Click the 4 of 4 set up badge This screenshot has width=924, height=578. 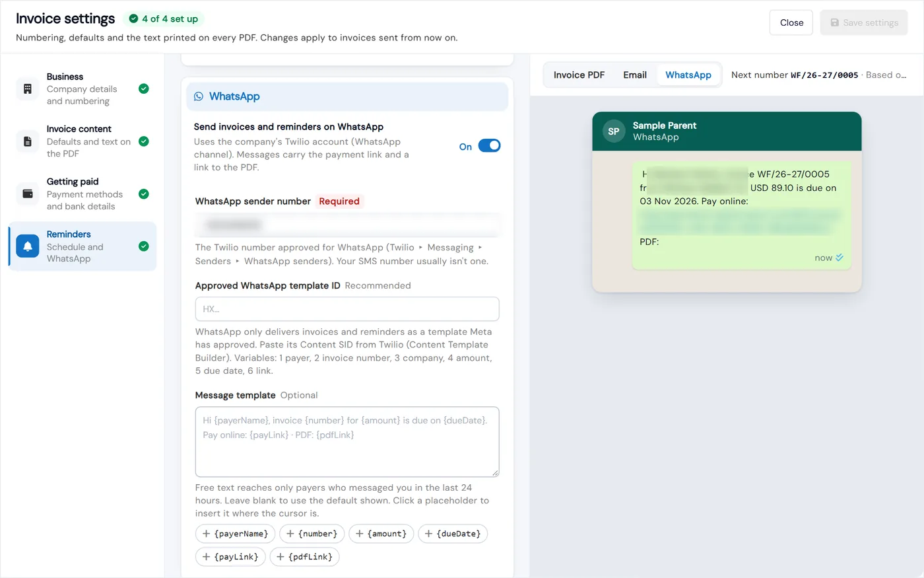[x=164, y=19]
